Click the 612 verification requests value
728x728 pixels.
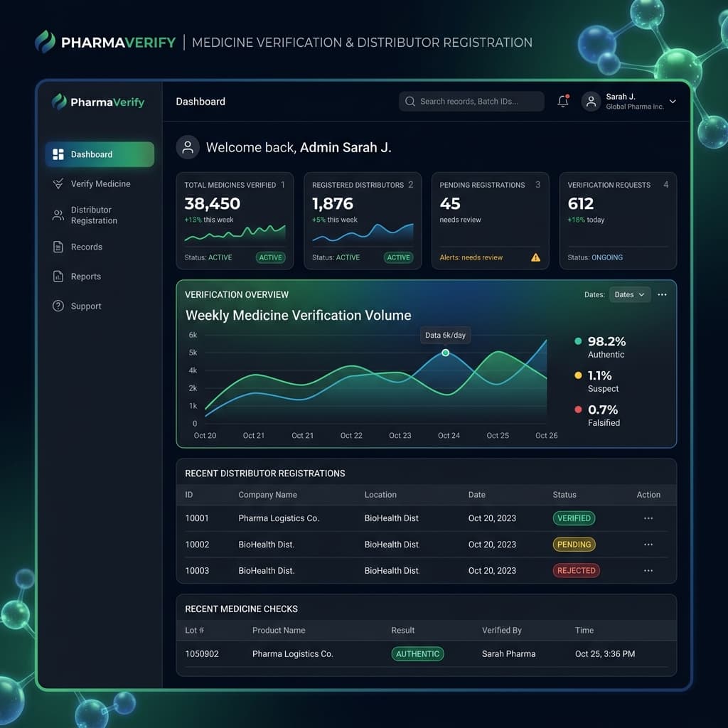[580, 203]
